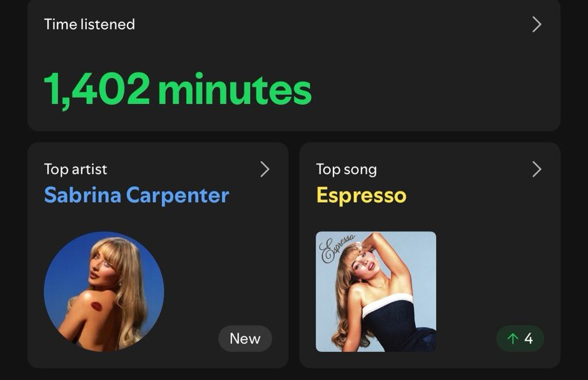Viewport: 588px width, 380px height.
Task: Open the circular Sabrina Carpenter artist photo
Action: [104, 291]
